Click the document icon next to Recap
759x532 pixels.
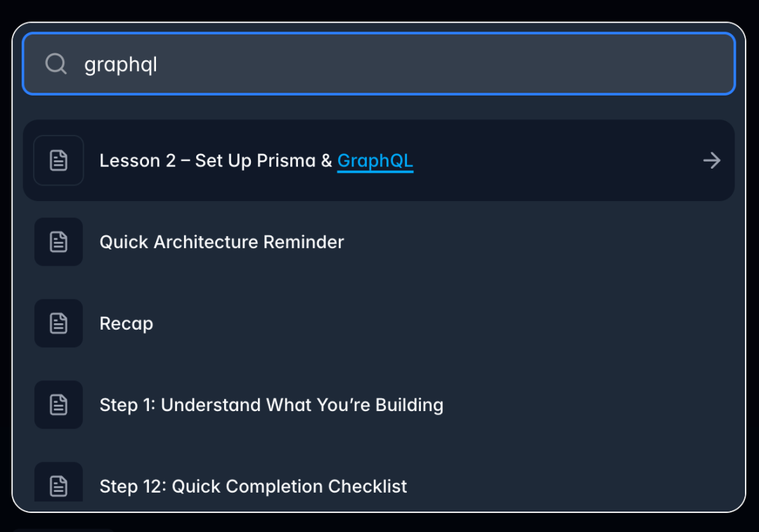(x=58, y=323)
